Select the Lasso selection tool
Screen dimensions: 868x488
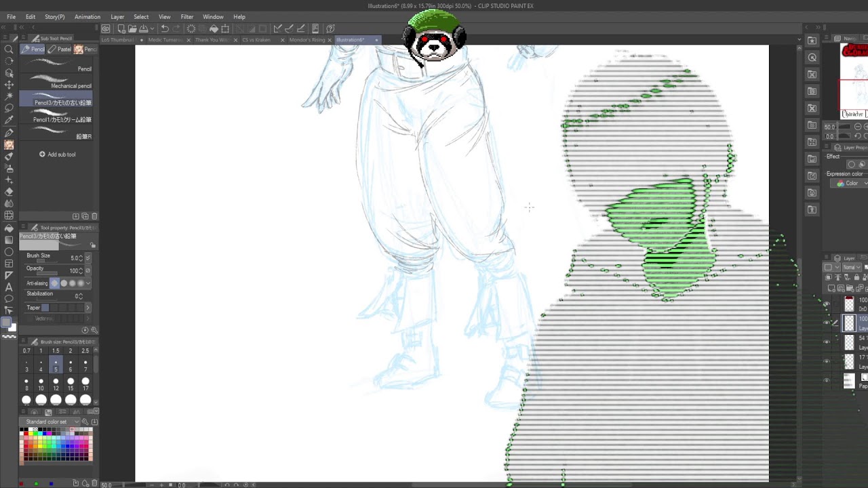click(9, 108)
